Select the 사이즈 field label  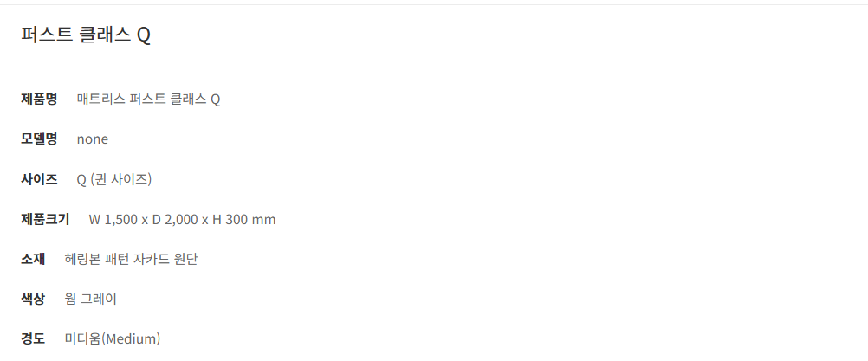tap(39, 179)
